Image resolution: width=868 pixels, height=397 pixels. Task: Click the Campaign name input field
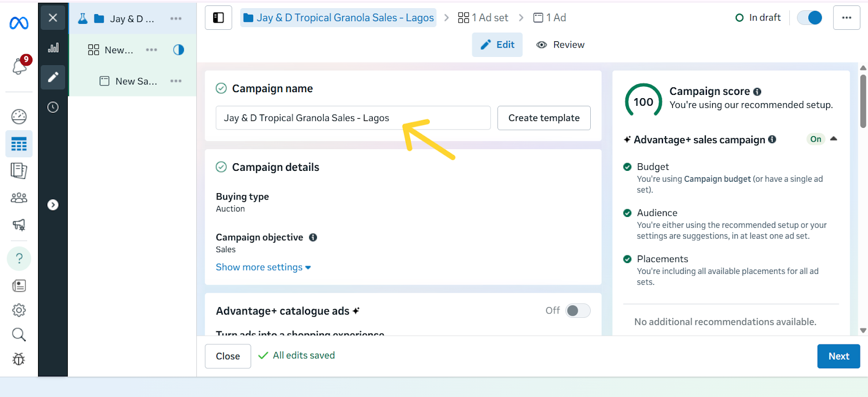[353, 118]
